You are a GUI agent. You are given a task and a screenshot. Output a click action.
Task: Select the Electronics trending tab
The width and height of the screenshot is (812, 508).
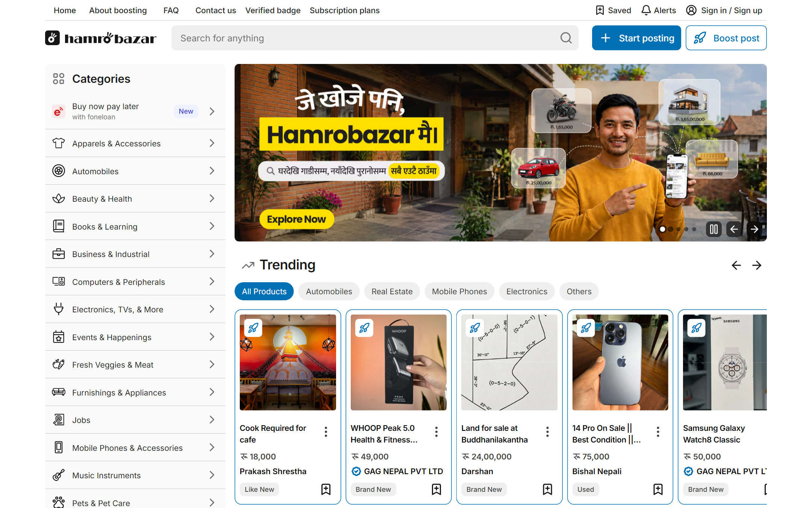(x=527, y=291)
